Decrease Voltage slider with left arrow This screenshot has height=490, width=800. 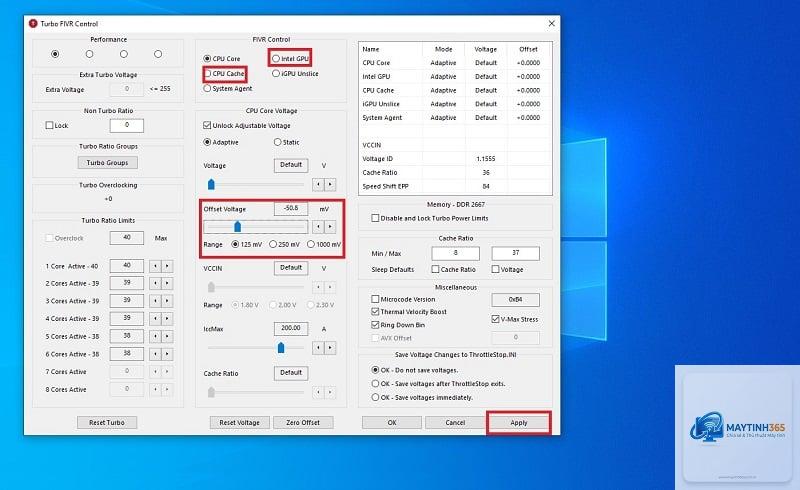(x=318, y=184)
